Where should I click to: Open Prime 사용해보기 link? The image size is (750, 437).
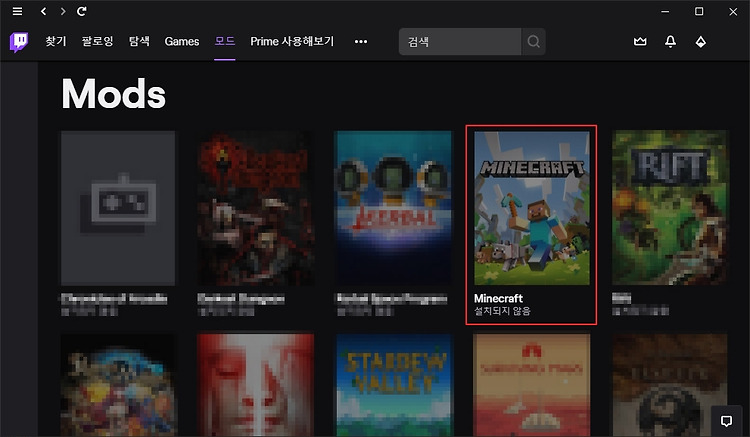[292, 42]
